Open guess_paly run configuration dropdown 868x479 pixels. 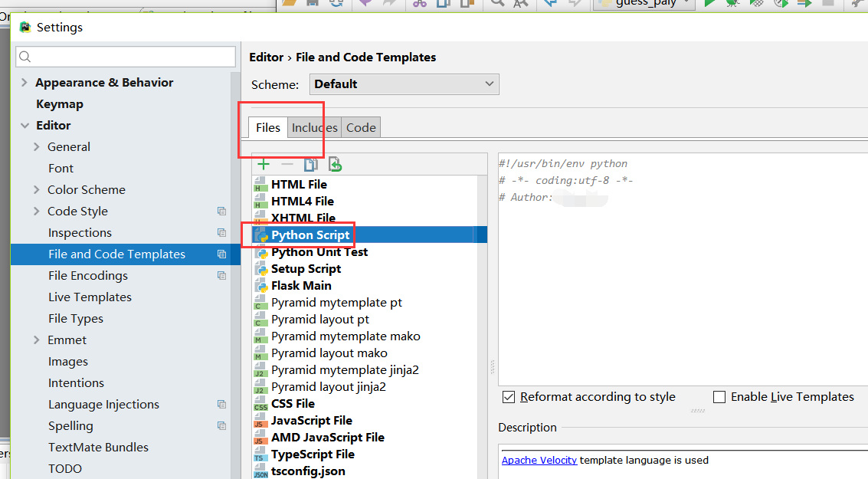click(x=644, y=3)
